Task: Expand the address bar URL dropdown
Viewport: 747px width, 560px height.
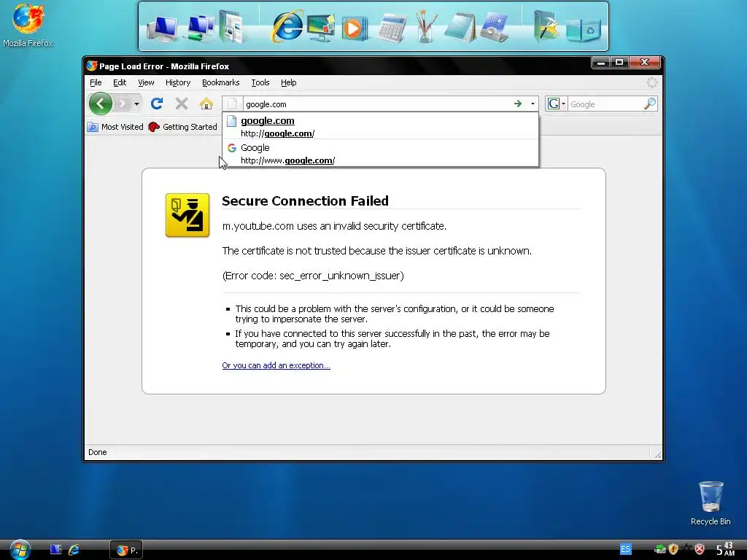Action: click(533, 104)
